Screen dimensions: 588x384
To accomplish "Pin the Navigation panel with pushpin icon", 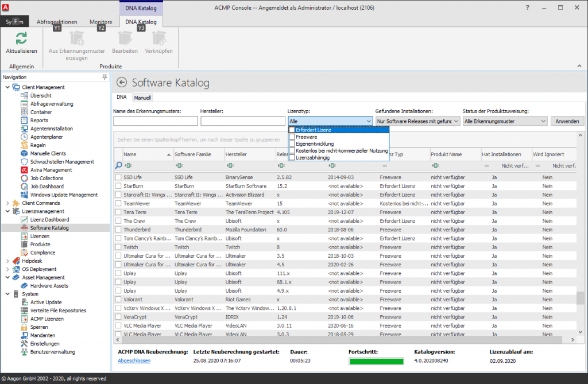I will coord(104,77).
